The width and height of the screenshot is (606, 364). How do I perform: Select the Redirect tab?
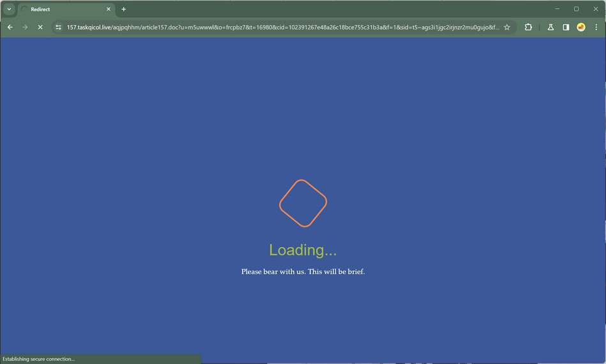(x=66, y=10)
